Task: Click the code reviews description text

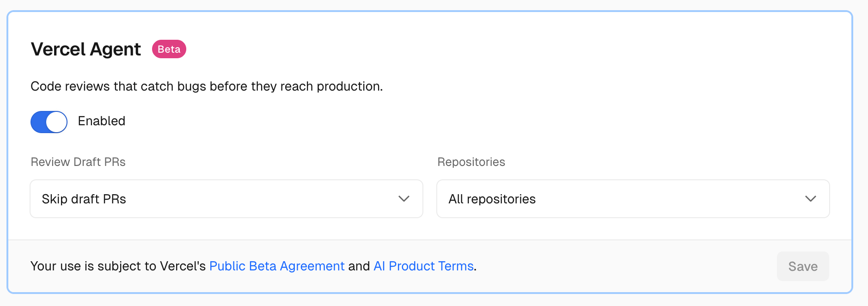Action: click(207, 86)
